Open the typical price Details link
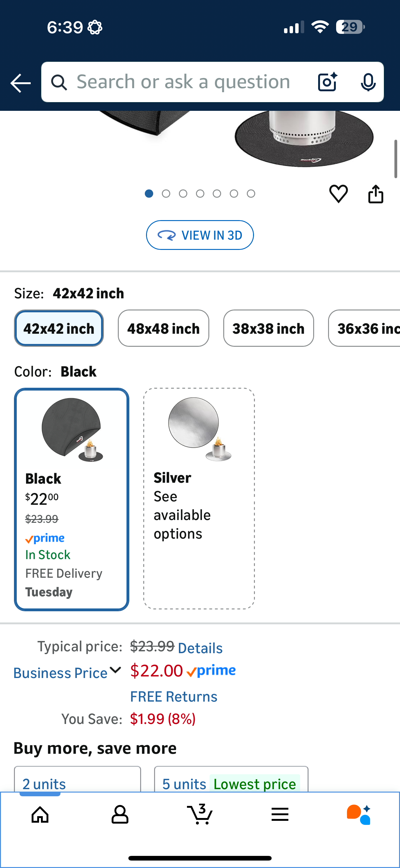This screenshot has height=868, width=400. (200, 648)
